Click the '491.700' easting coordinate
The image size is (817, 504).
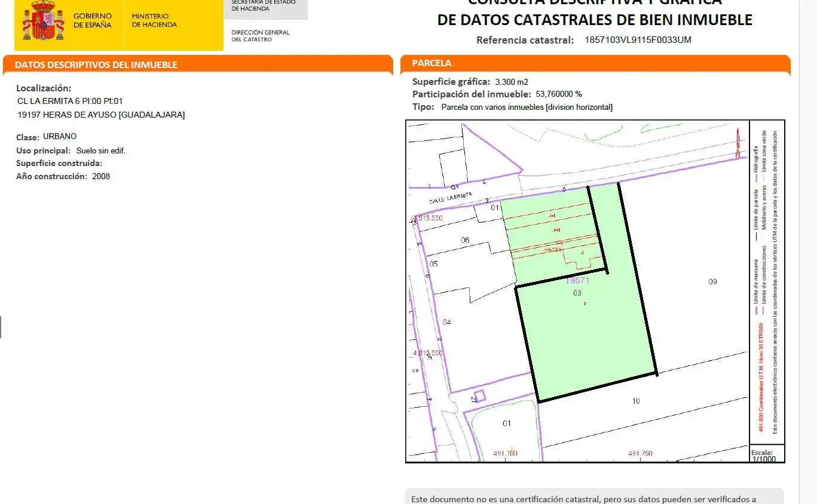tap(506, 453)
